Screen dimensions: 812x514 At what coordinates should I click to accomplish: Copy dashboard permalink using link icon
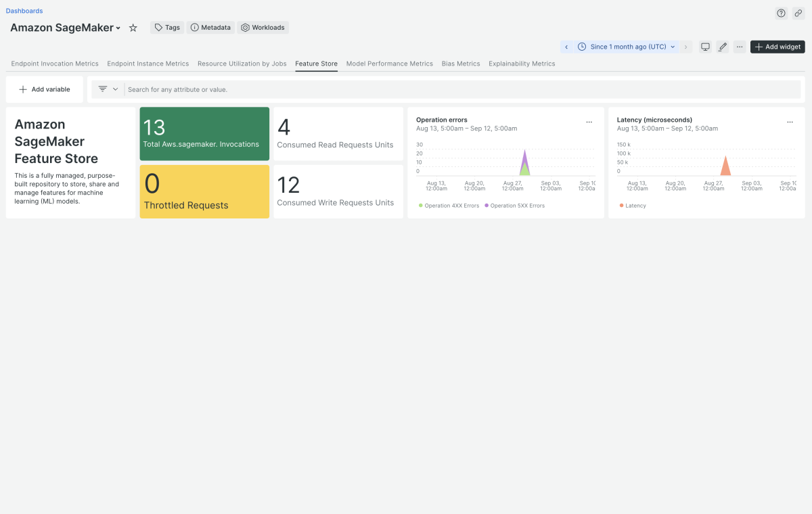coord(798,14)
